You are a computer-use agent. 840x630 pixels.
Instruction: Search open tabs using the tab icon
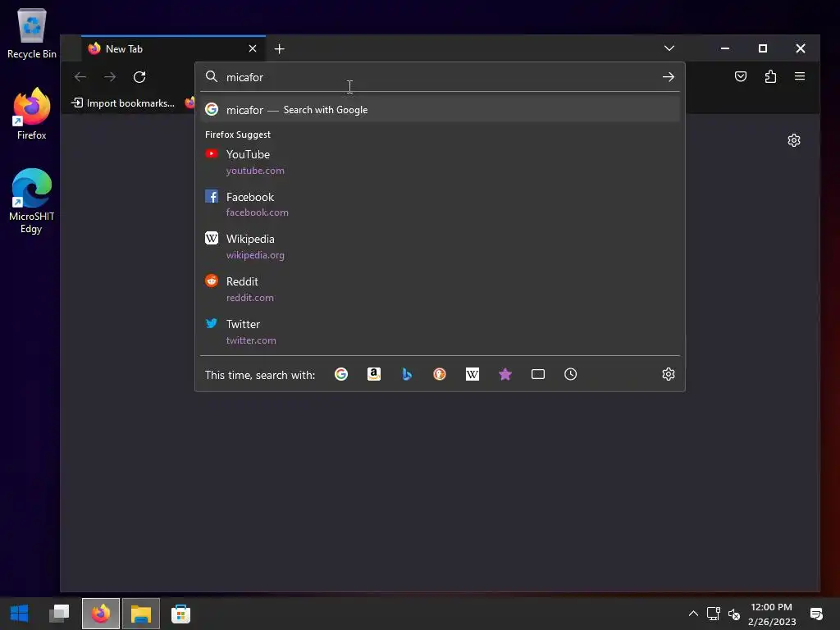[x=538, y=374]
